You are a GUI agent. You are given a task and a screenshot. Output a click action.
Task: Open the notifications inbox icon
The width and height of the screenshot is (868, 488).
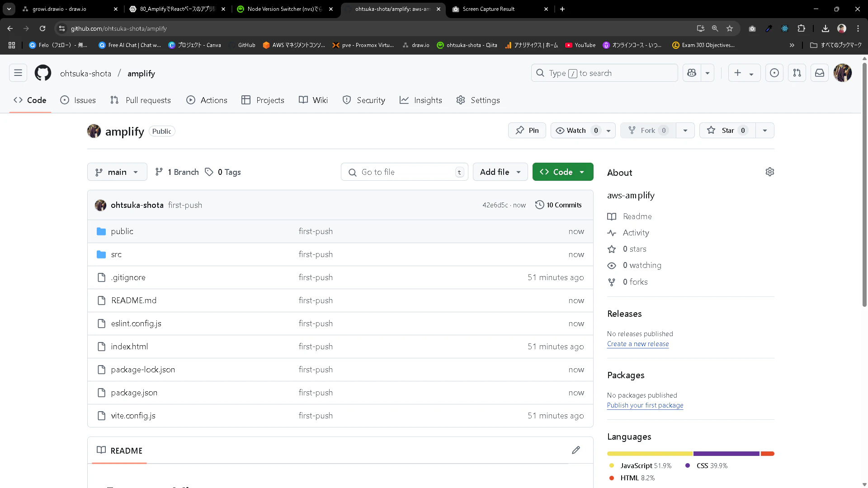pos(820,73)
